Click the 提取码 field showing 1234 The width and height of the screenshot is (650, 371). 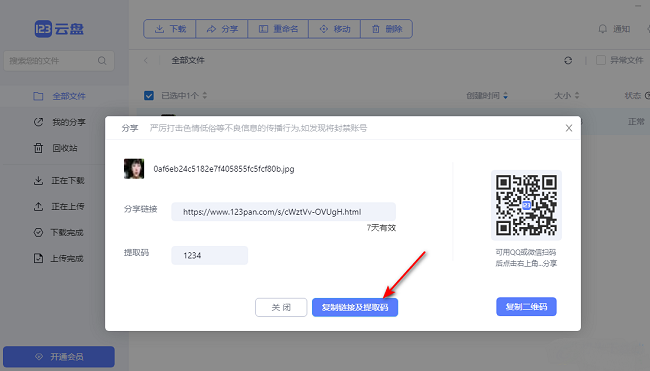[210, 255]
